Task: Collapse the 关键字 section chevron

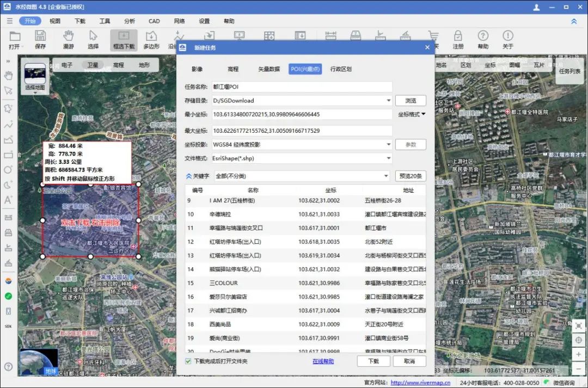Action: click(188, 176)
